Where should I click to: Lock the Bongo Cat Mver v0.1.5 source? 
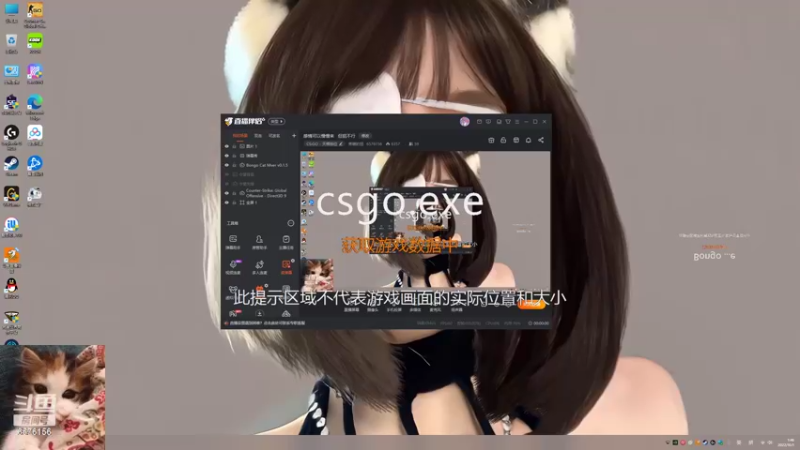click(x=235, y=165)
